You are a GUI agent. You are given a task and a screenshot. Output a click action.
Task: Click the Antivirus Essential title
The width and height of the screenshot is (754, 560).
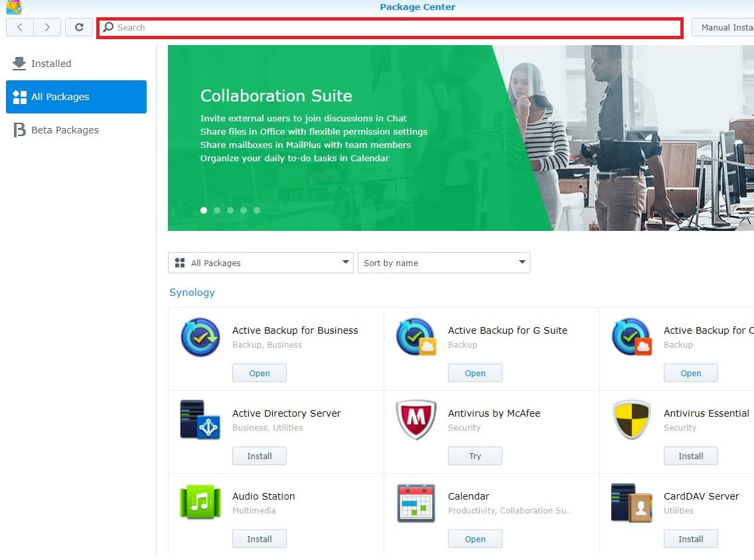pyautogui.click(x=706, y=413)
